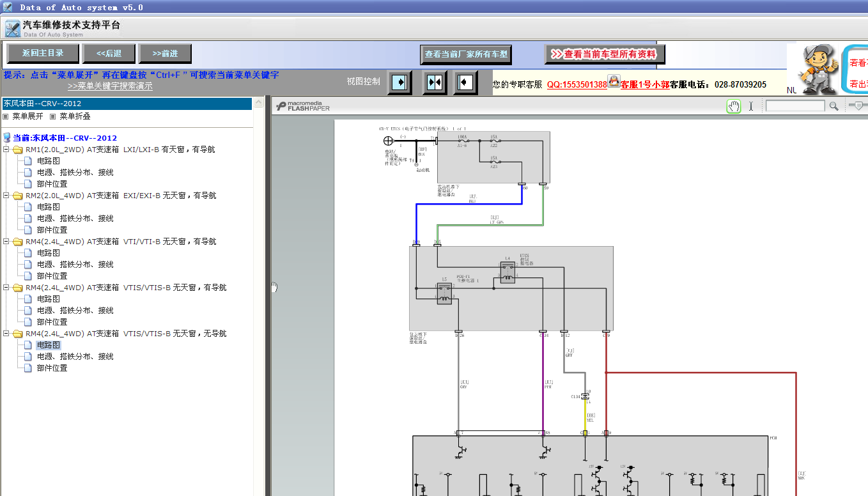Open 电源、搭铁分布、接线 under RM1(2.0L_2WD)
This screenshot has width=868, height=496.
pos(75,173)
